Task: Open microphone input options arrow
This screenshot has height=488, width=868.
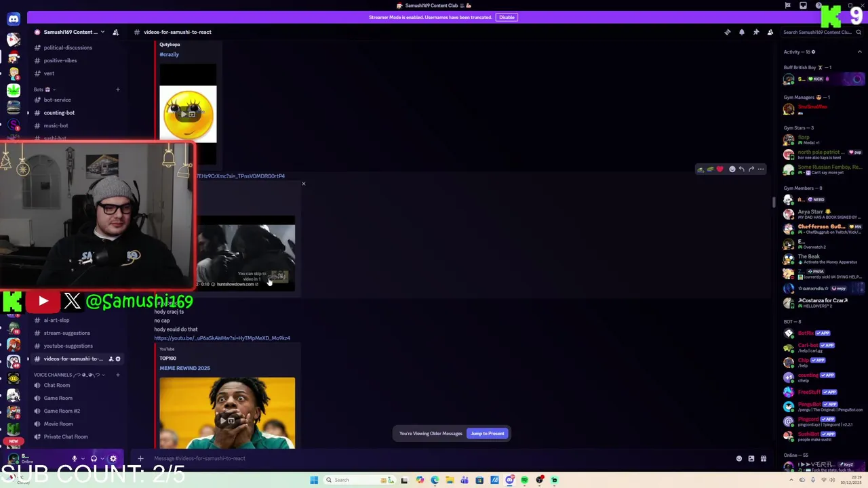Action: click(83, 459)
